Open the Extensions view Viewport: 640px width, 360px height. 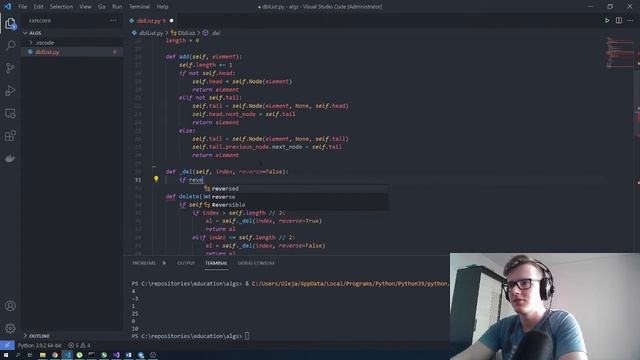10,136
